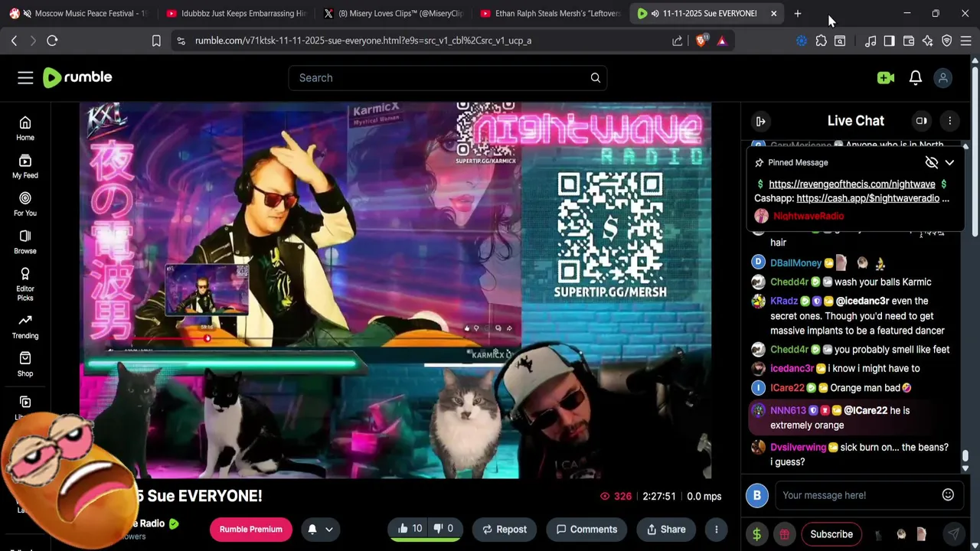
Task: Open video more options three dots
Action: [716, 529]
